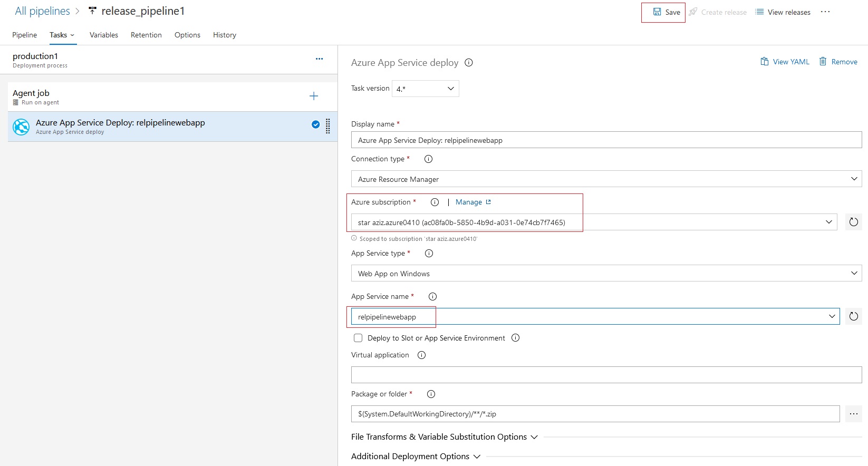Switch to the Options tab
This screenshot has width=868, height=466.
[187, 35]
